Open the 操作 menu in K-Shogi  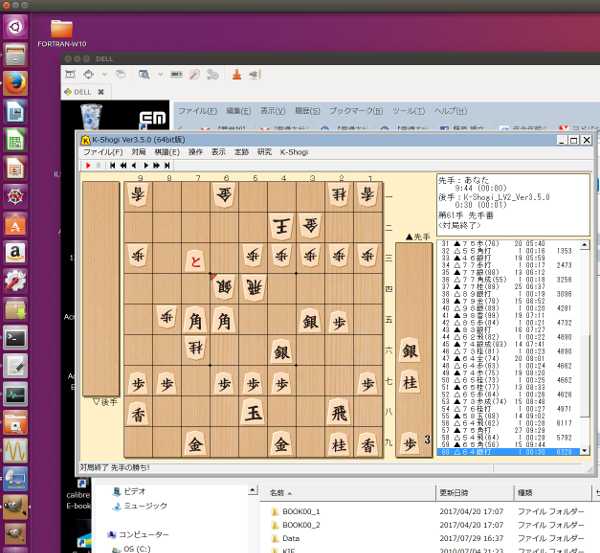[x=196, y=152]
